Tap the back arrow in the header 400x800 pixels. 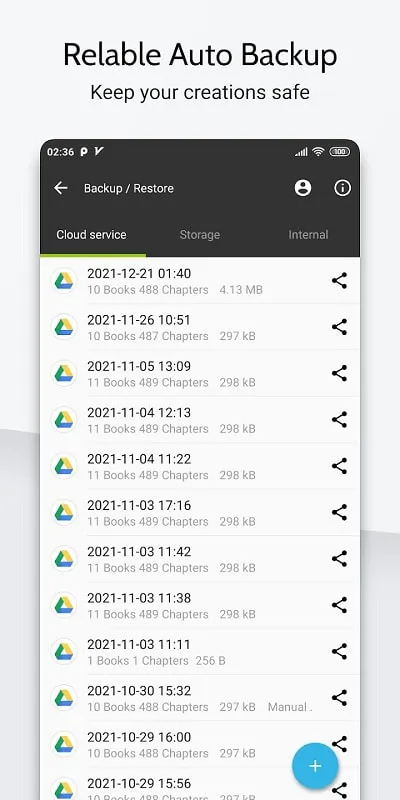61,188
